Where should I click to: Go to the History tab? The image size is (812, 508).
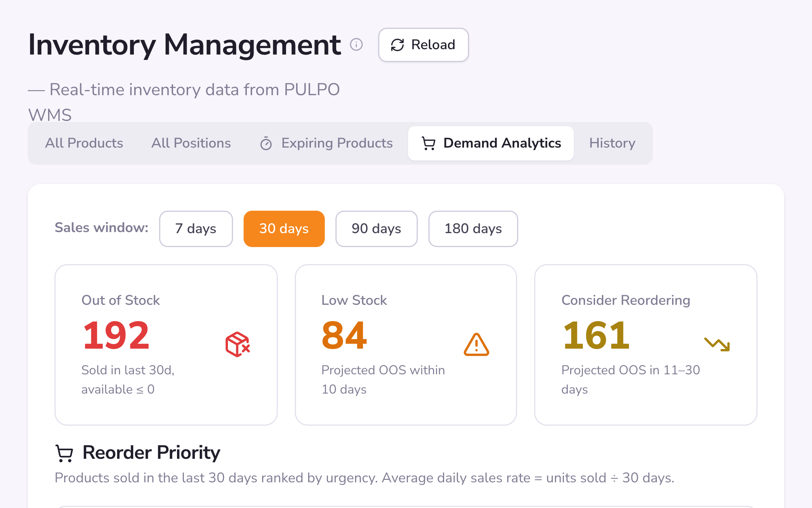coord(612,143)
